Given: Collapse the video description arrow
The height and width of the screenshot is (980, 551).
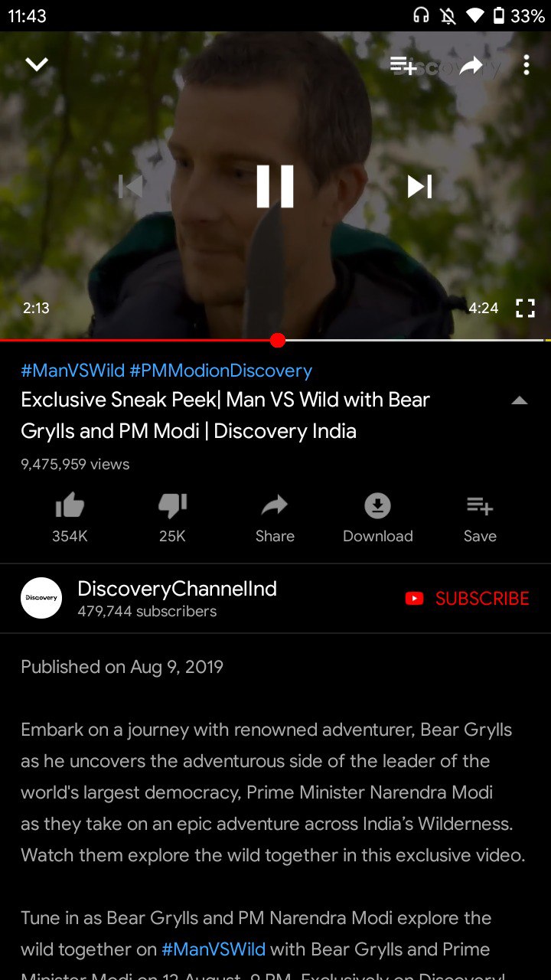Looking at the screenshot, I should pos(520,400).
